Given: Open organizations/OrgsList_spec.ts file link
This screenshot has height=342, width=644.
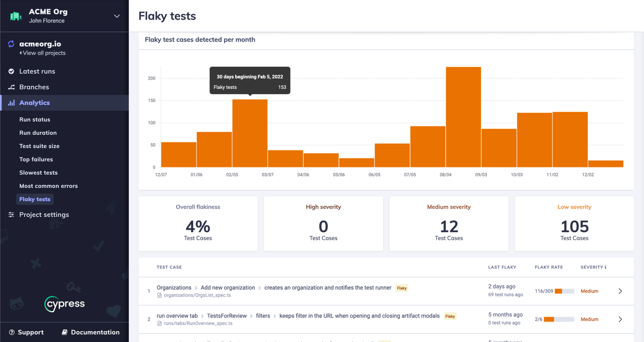Looking at the screenshot, I should tap(197, 295).
